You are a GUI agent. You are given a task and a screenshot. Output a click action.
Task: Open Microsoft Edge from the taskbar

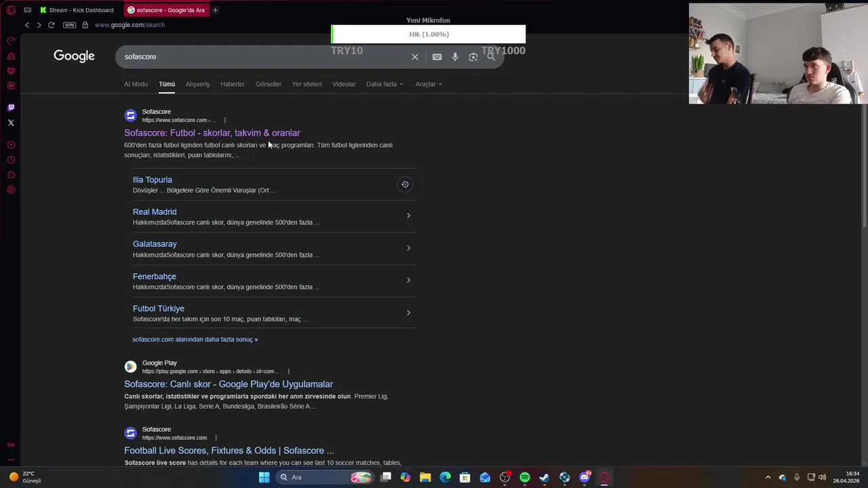point(445,477)
